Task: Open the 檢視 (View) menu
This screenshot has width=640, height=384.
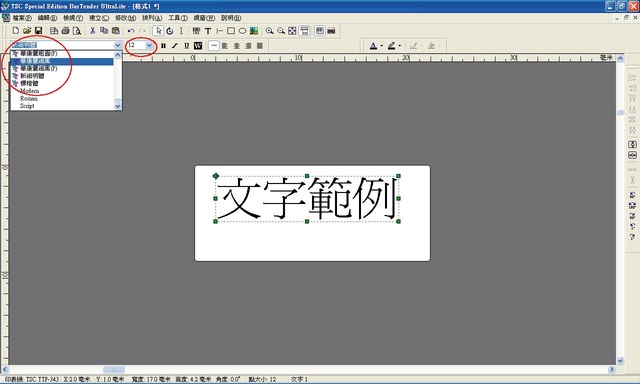Action: click(x=73, y=18)
